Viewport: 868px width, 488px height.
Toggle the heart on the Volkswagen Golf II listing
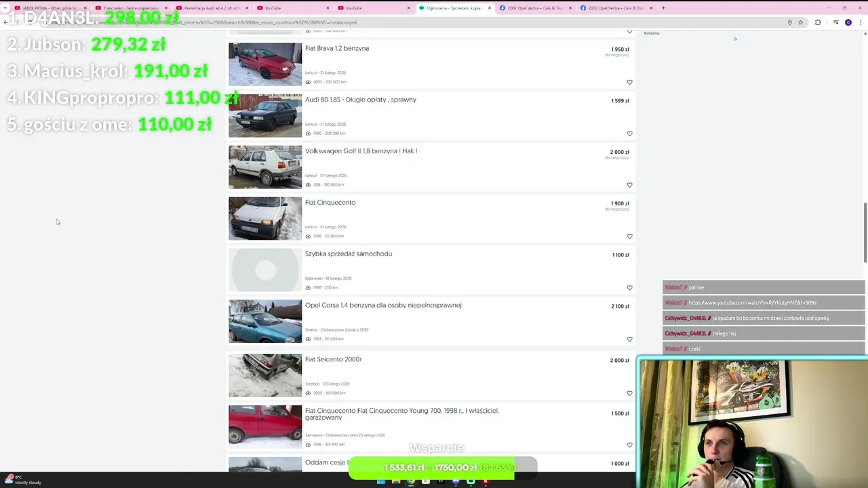[x=629, y=185]
